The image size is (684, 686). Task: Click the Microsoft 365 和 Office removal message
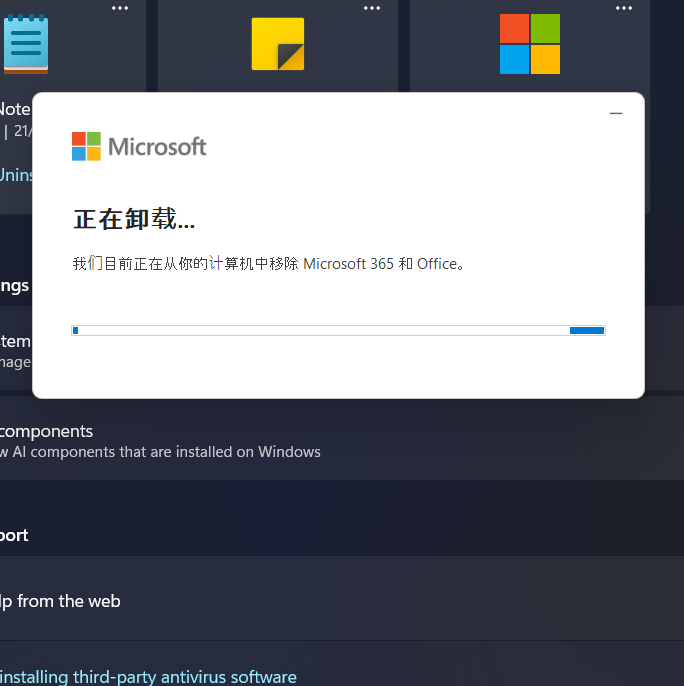(x=268, y=264)
